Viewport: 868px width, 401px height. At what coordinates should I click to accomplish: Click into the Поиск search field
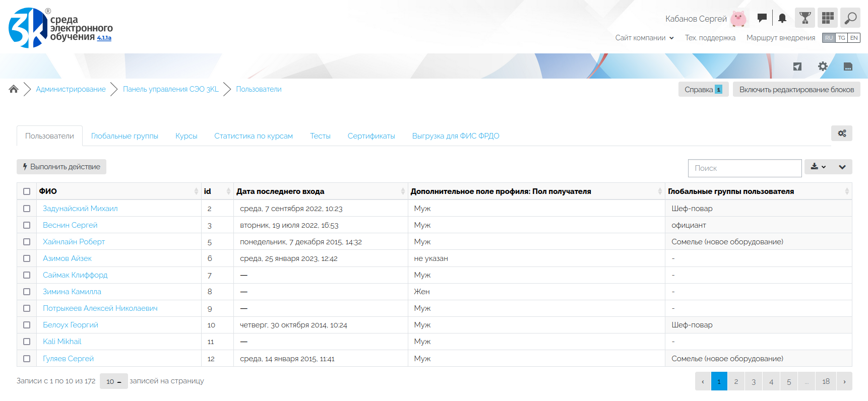click(x=744, y=168)
